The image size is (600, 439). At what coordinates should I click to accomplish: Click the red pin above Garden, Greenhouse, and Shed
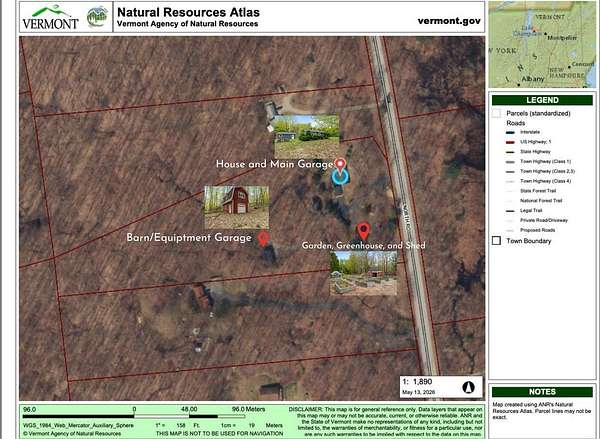[x=364, y=231]
